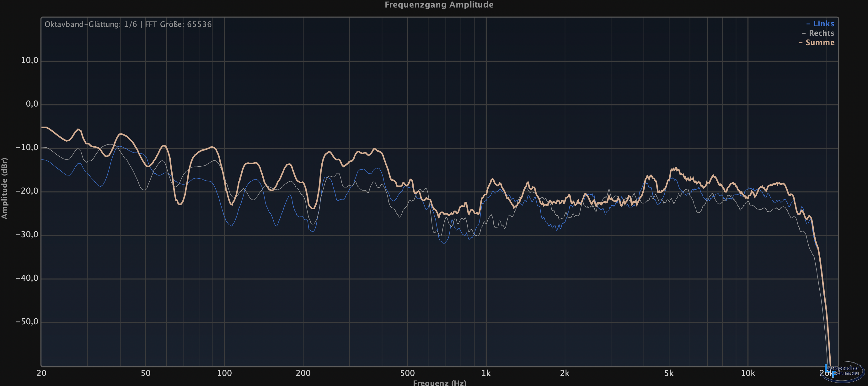Click the 100 Hz tick label
The height and width of the screenshot is (386, 868).
coord(224,373)
